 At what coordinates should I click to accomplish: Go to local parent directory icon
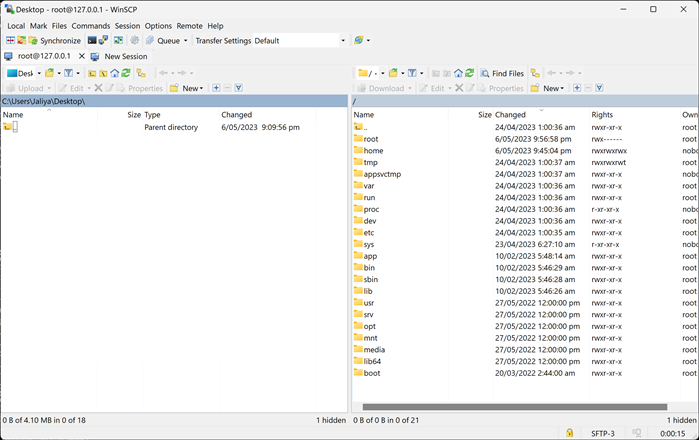(92, 73)
